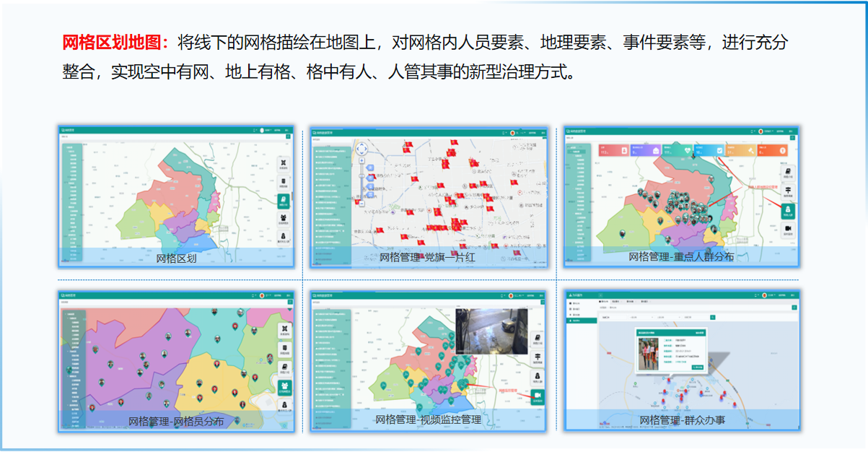The height and width of the screenshot is (452, 868).
Task: Click the red 网格区划地图 heading text
Action: 116,42
